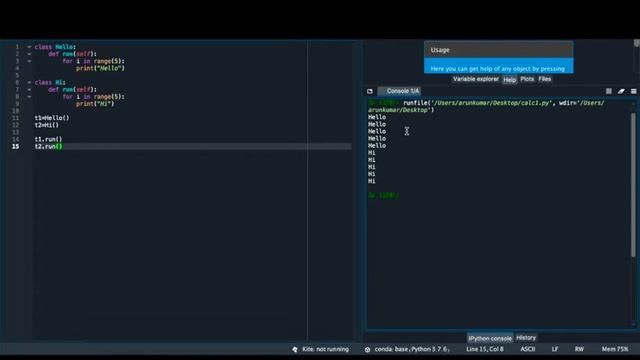Clear console with the eraser icon
This screenshot has width=640, height=360.
(621, 91)
